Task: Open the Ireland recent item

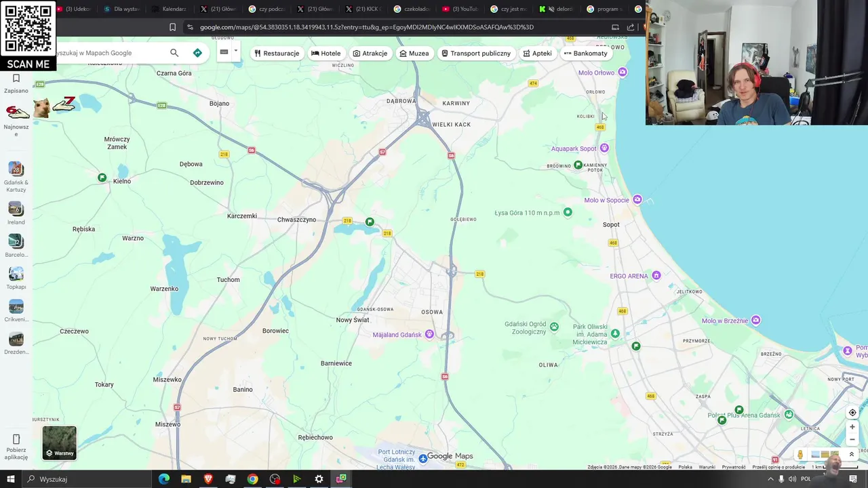Action: pyautogui.click(x=16, y=213)
